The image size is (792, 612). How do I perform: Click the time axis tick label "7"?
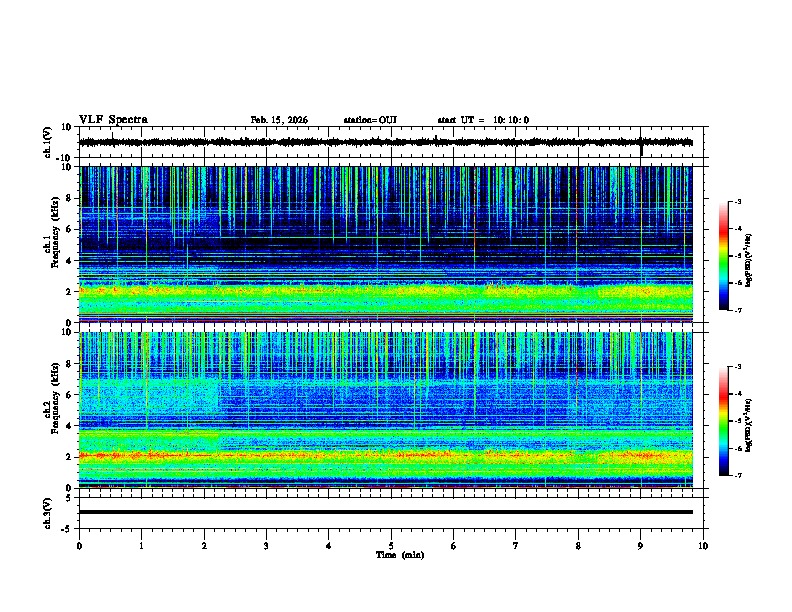pyautogui.click(x=516, y=546)
